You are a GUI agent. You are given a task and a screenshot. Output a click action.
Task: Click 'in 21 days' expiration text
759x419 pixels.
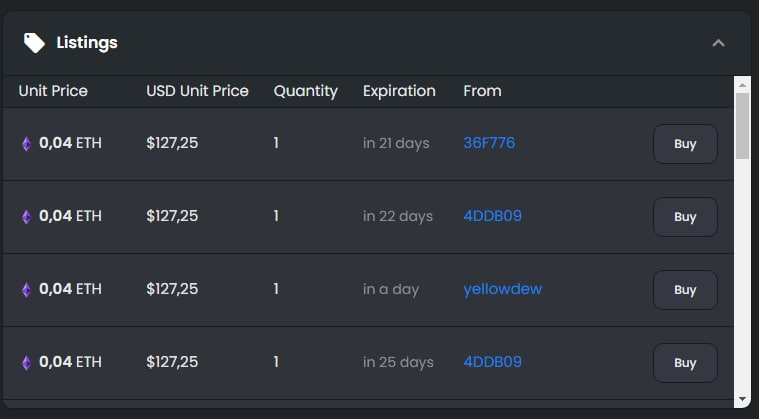[x=396, y=143]
